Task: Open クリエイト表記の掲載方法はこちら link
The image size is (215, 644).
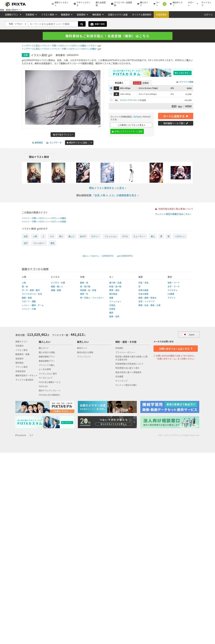Action: pyautogui.click(x=173, y=214)
